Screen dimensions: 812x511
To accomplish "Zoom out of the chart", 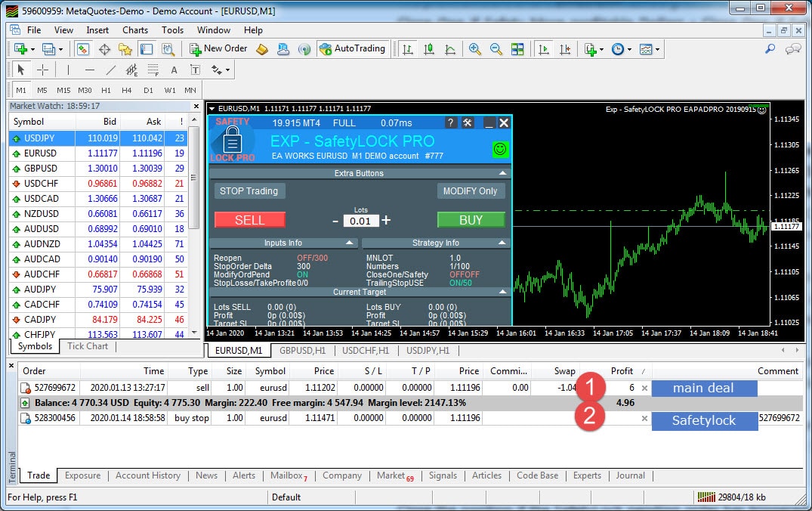I will point(496,49).
